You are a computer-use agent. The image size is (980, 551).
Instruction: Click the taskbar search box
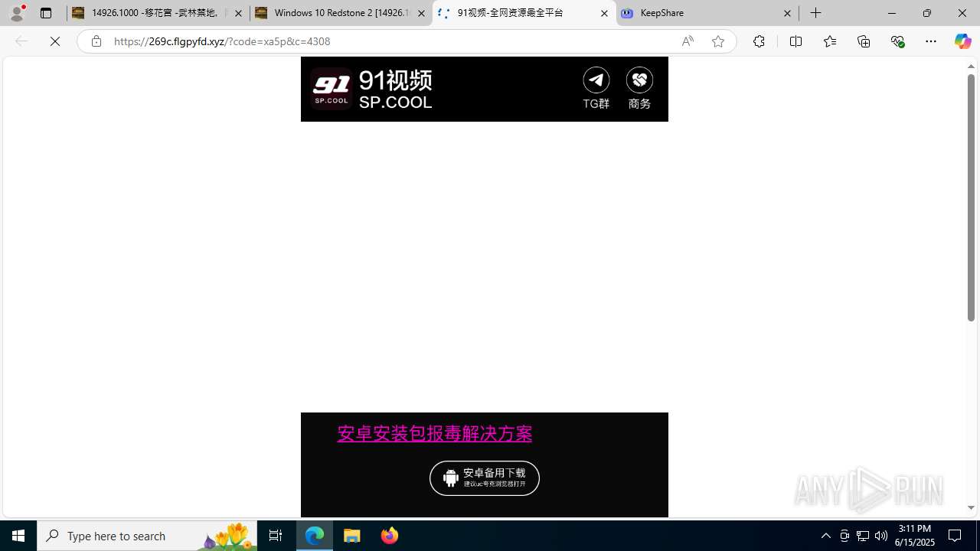coord(147,536)
